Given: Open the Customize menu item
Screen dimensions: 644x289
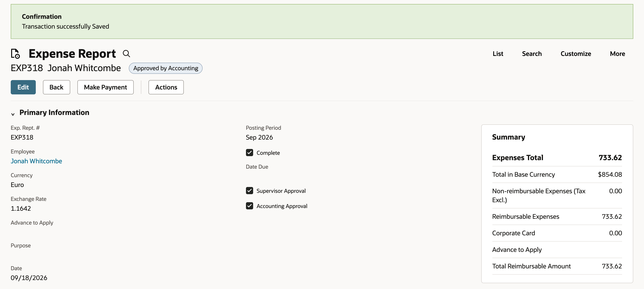Looking at the screenshot, I should pyautogui.click(x=576, y=53).
